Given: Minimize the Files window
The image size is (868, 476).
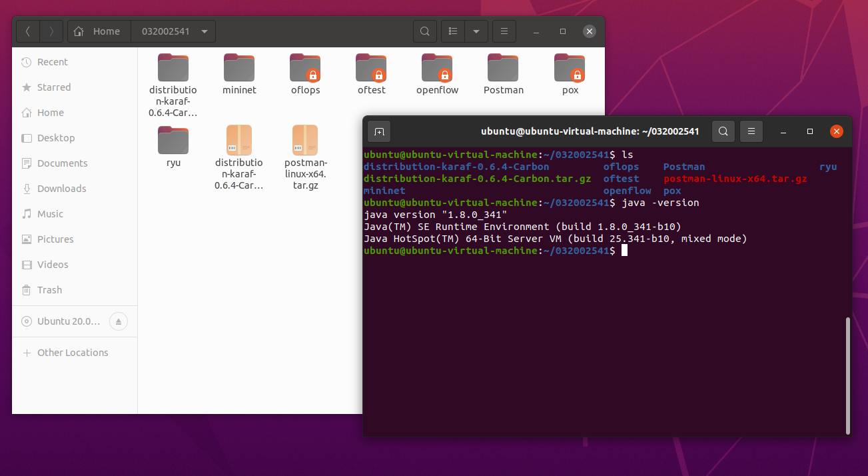Looking at the screenshot, I should pos(536,31).
